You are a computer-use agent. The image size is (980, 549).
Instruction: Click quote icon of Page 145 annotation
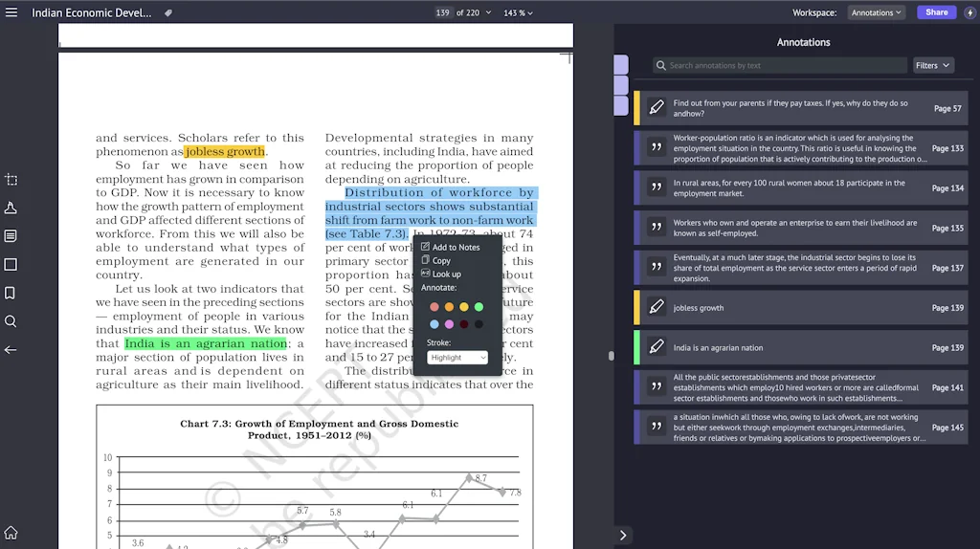click(x=657, y=427)
